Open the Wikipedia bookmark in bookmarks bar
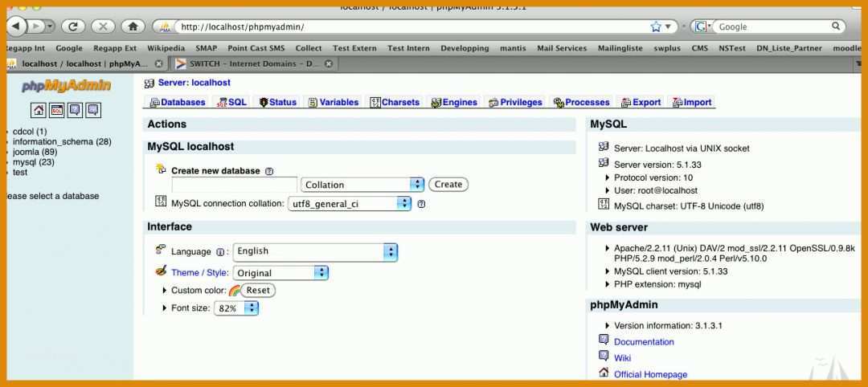 pos(166,49)
